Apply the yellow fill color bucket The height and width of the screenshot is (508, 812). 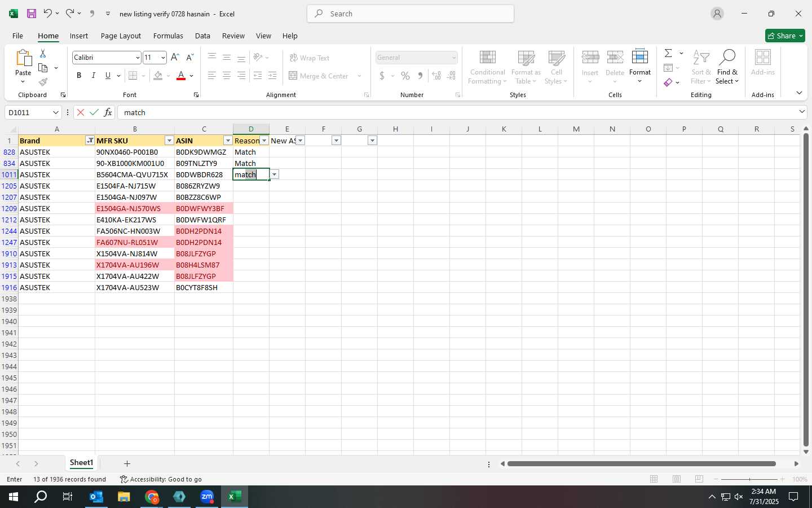(158, 76)
